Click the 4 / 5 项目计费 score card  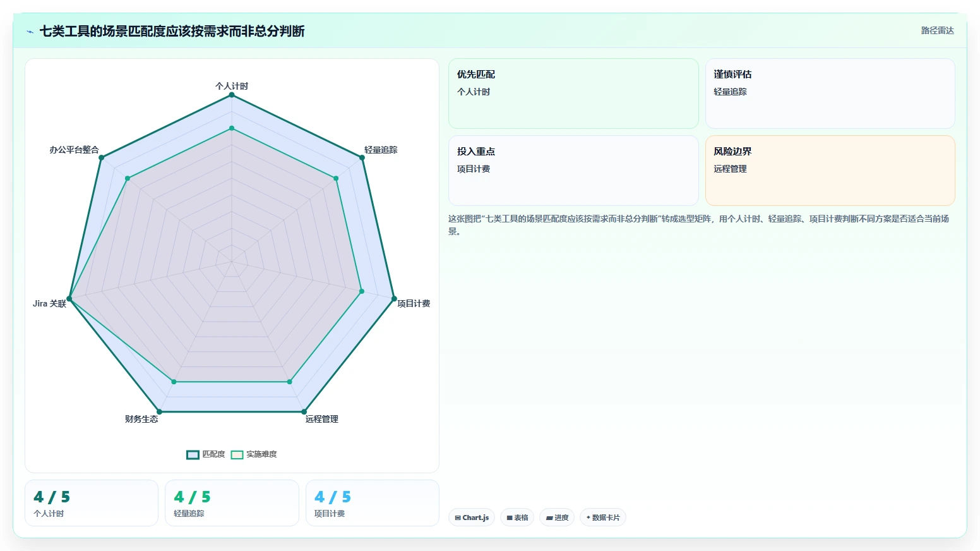click(373, 503)
